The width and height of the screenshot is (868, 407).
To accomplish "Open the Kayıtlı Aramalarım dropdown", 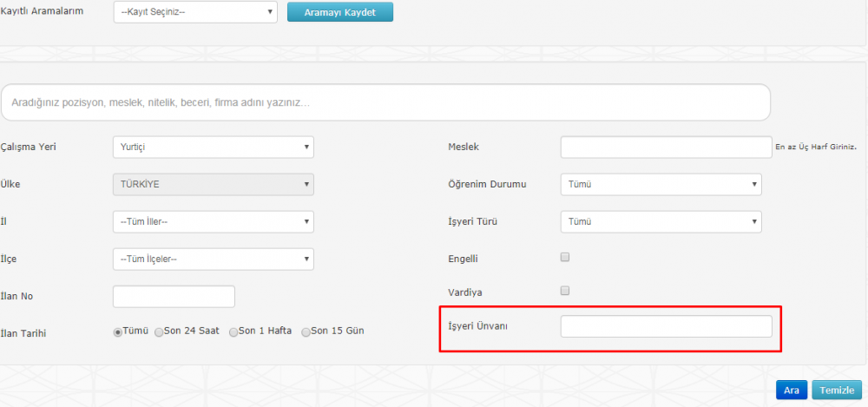I will click(x=194, y=12).
